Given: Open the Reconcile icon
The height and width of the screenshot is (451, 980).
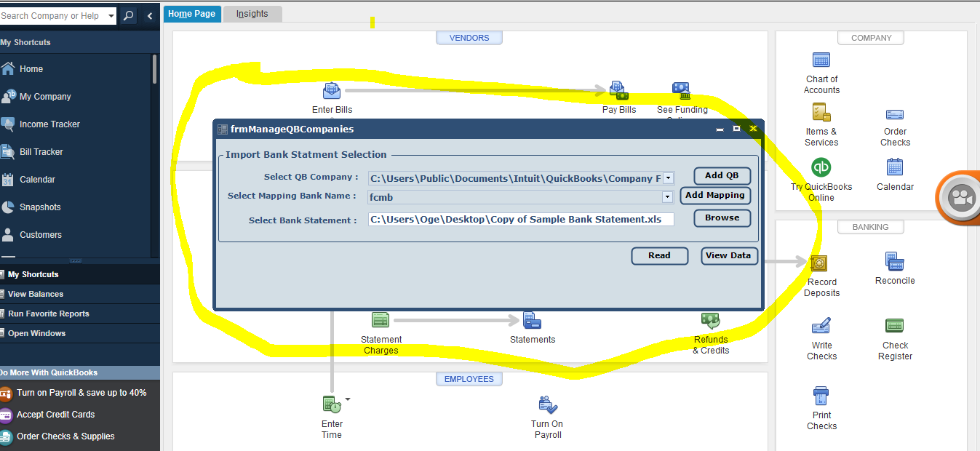Looking at the screenshot, I should 895,261.
